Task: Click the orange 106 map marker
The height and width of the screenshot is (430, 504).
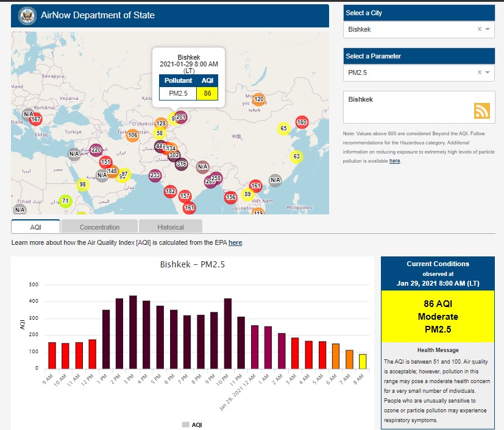Action: tap(132, 135)
